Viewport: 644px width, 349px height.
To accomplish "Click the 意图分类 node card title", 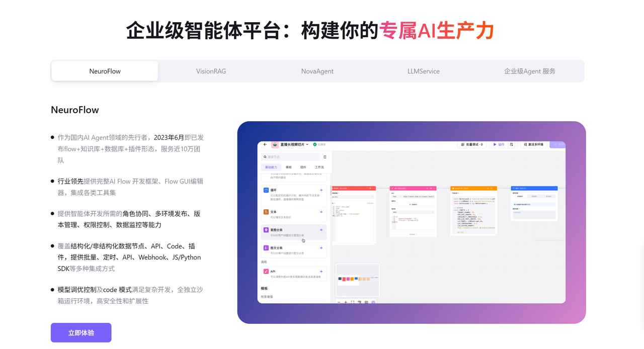I will coord(276,230).
